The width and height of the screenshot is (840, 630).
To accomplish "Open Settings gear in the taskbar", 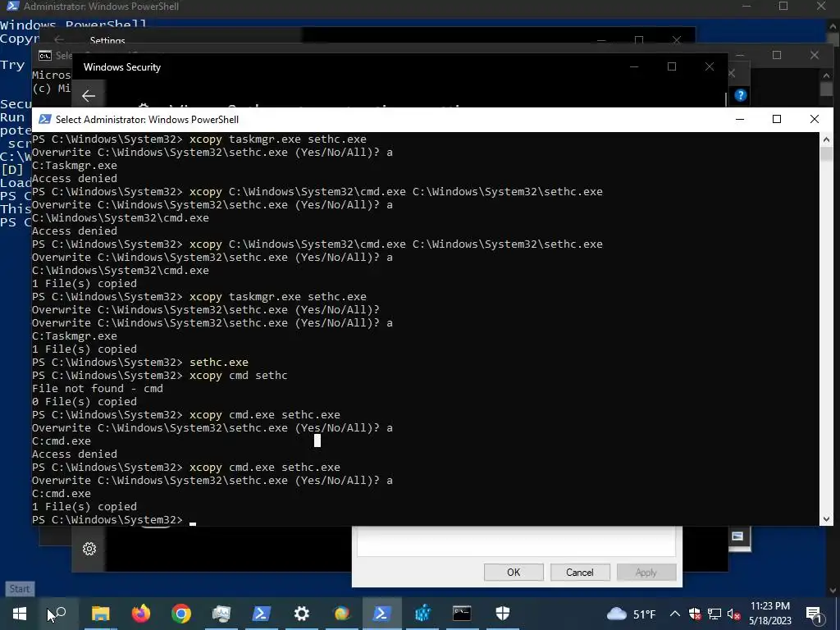I will 302,614.
